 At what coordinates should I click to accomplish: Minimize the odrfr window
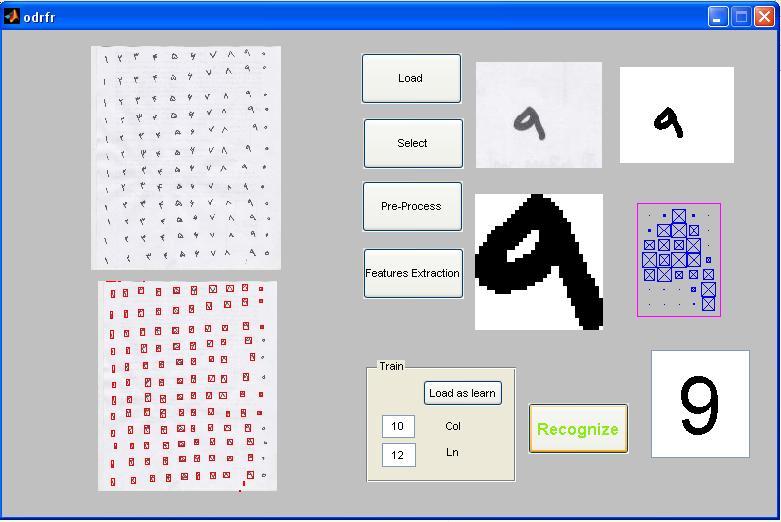point(718,17)
